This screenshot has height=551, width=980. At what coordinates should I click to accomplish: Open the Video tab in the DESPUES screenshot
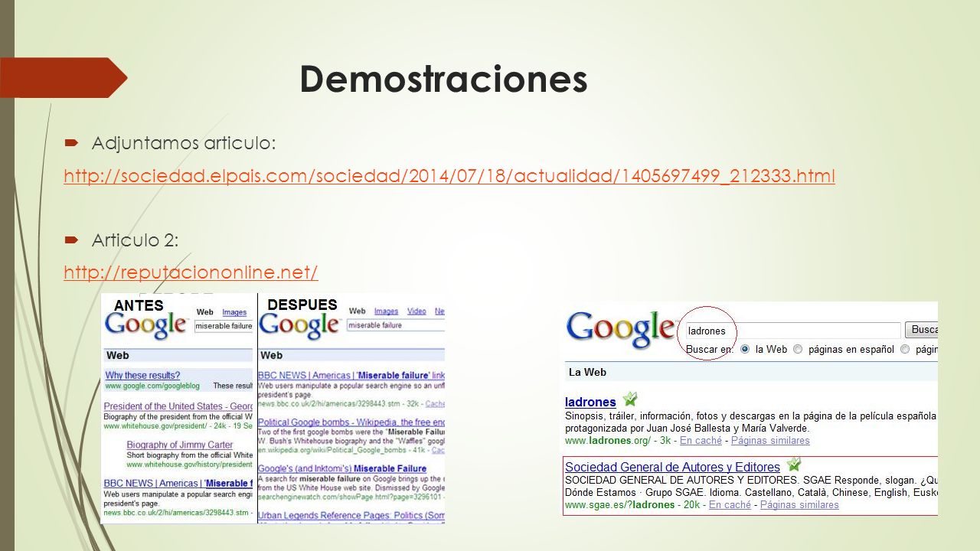tap(416, 311)
